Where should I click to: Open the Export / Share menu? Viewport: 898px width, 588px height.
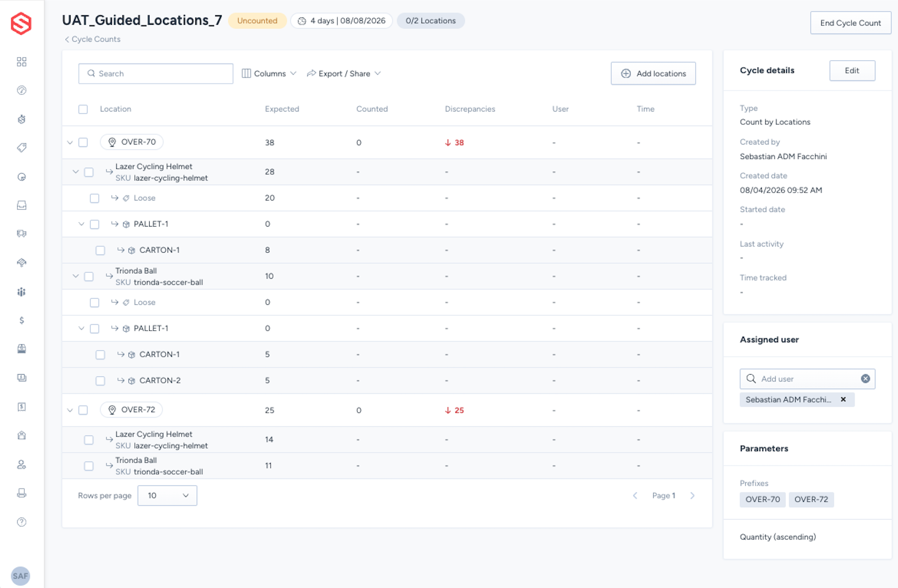tap(343, 73)
